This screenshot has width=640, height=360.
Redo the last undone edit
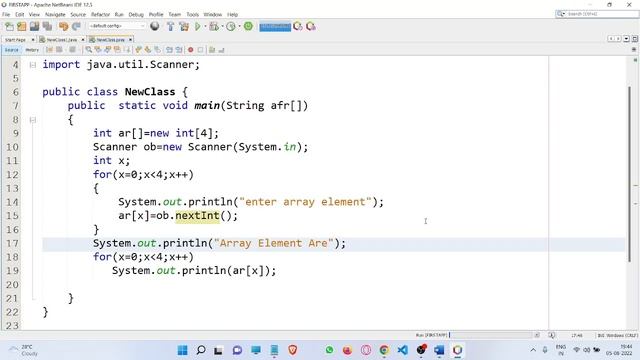[x=76, y=27]
